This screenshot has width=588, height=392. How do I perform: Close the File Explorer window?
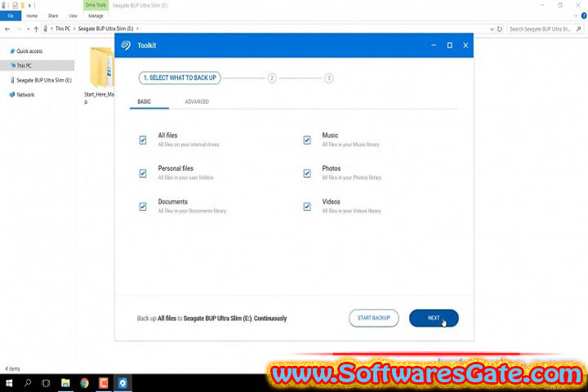point(578,5)
